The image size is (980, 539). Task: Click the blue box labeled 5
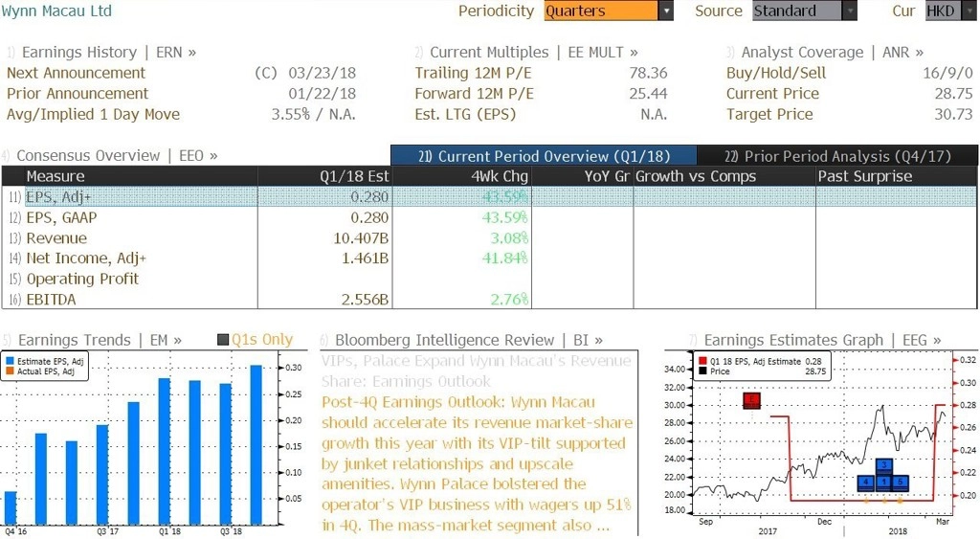900,483
